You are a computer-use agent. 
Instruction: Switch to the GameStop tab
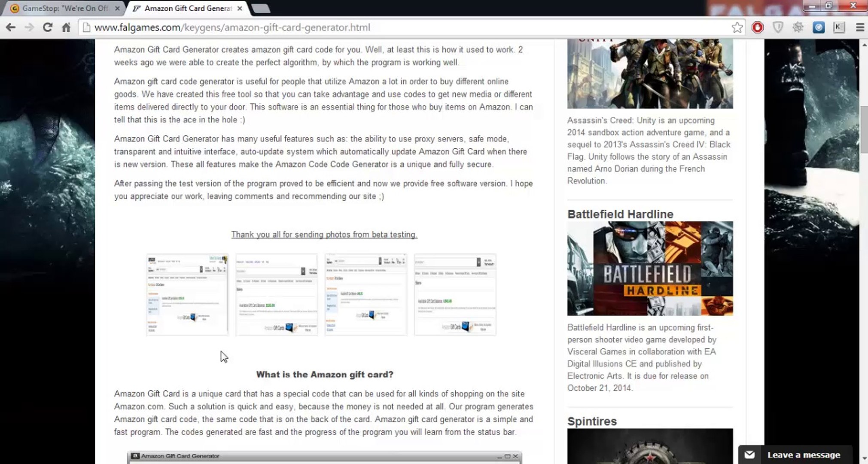click(x=64, y=8)
